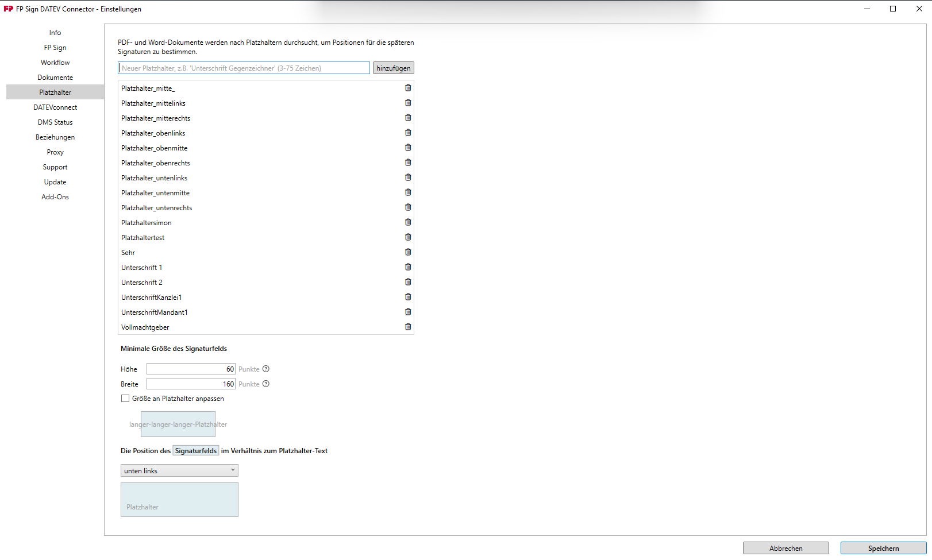The height and width of the screenshot is (560, 932).
Task: Open the Workflow settings
Action: 55,63
